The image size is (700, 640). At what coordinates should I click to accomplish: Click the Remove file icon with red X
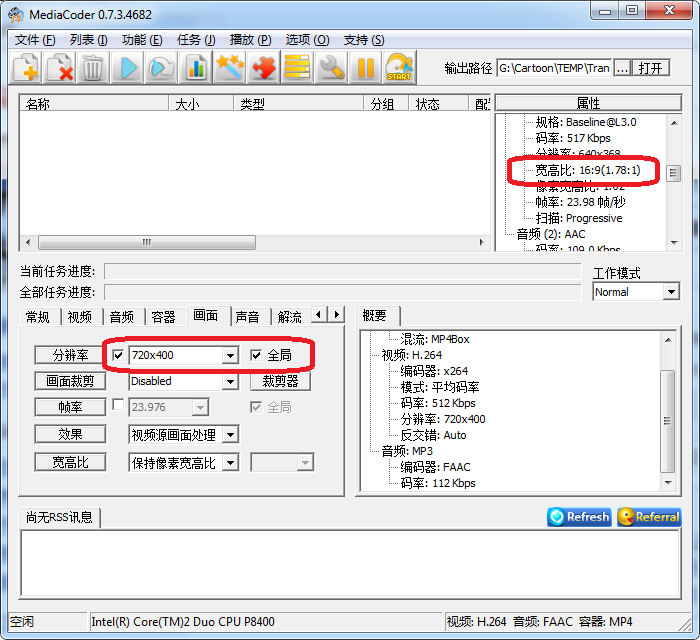click(60, 67)
